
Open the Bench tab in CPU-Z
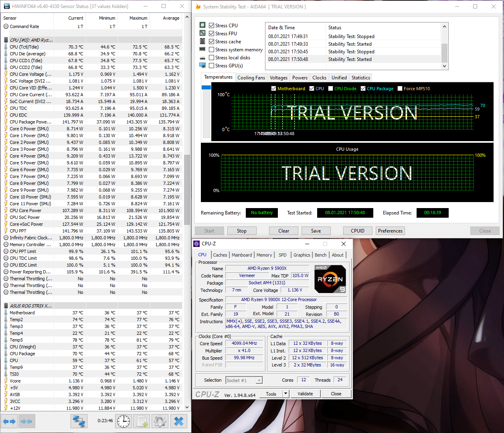(x=320, y=255)
